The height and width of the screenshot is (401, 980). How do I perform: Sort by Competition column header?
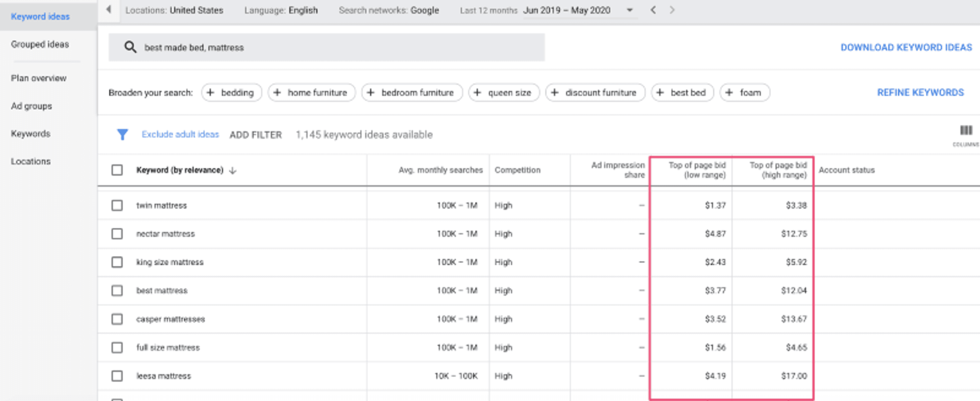click(517, 170)
